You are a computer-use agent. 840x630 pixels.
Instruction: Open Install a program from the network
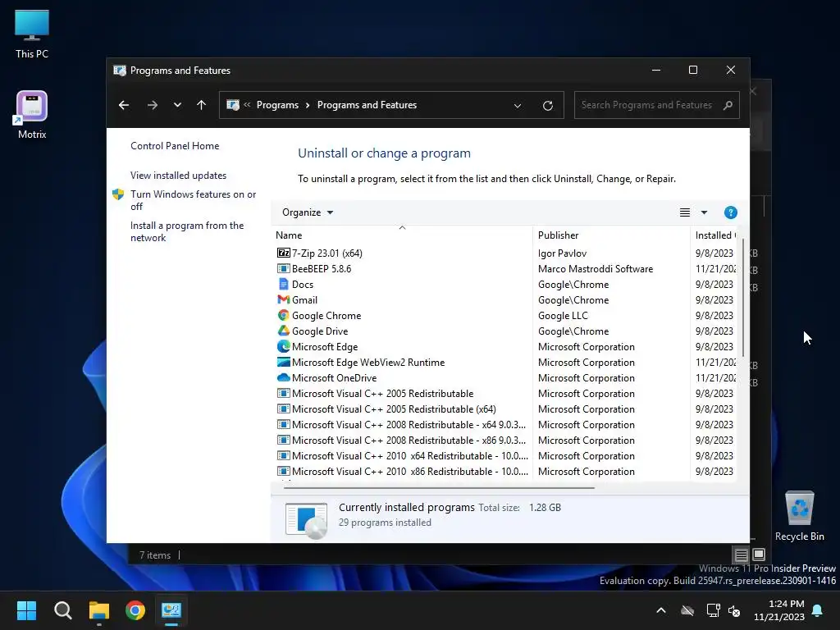(x=187, y=231)
